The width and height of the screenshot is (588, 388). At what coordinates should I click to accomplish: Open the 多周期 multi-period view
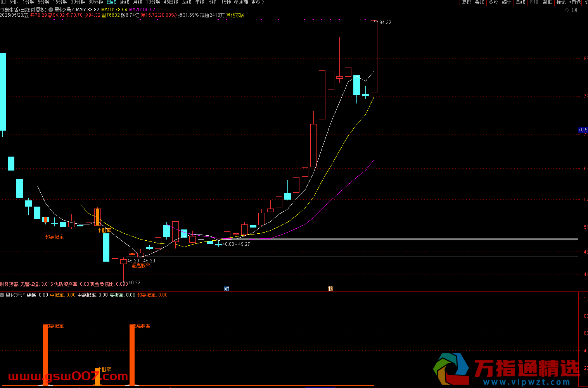[x=241, y=2]
